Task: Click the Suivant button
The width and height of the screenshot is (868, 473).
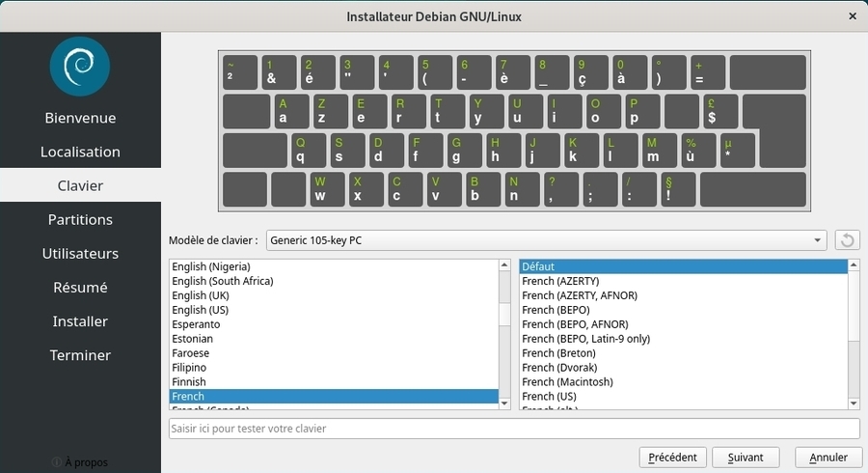Action: click(x=746, y=458)
